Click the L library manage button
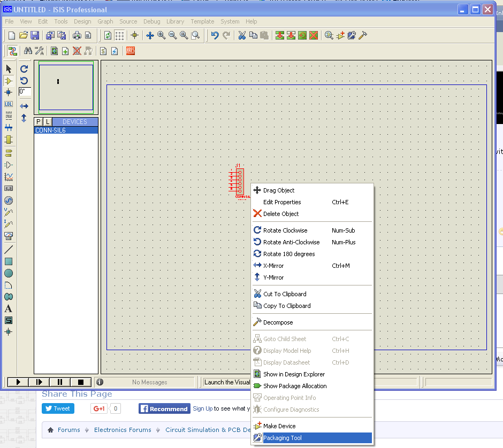Viewport: 503px width, 448px height. pos(48,122)
